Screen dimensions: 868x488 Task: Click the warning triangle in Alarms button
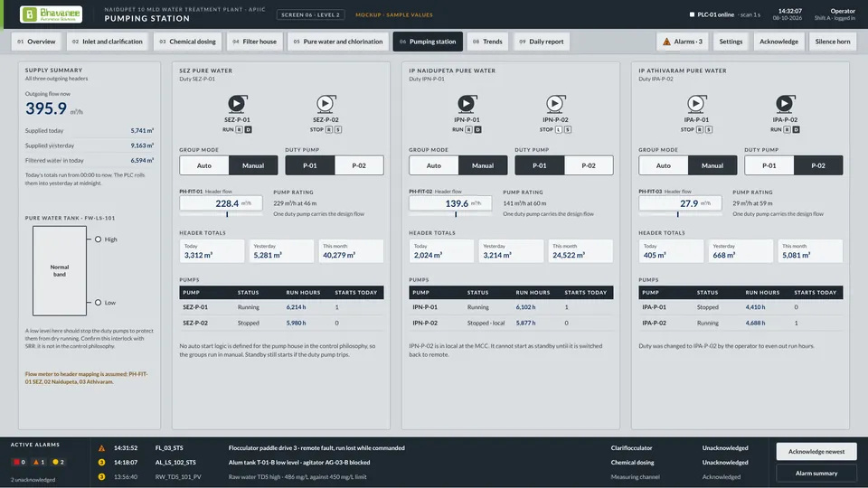[666, 42]
